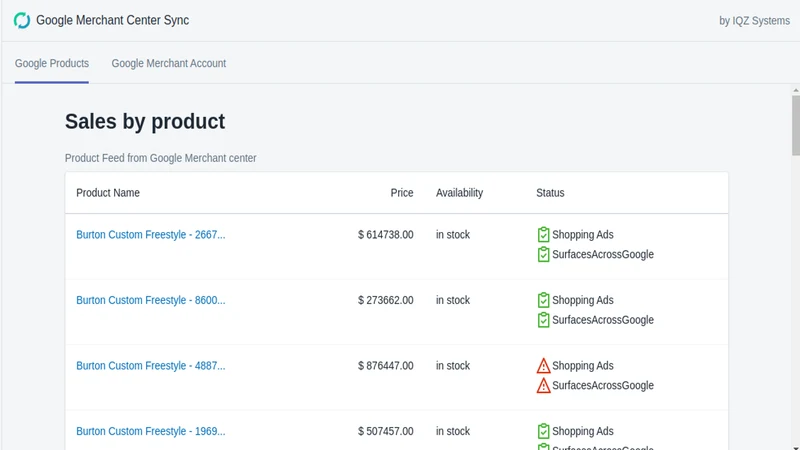
Task: Open product Burton Custom Freestyle - 1969...
Action: click(151, 431)
